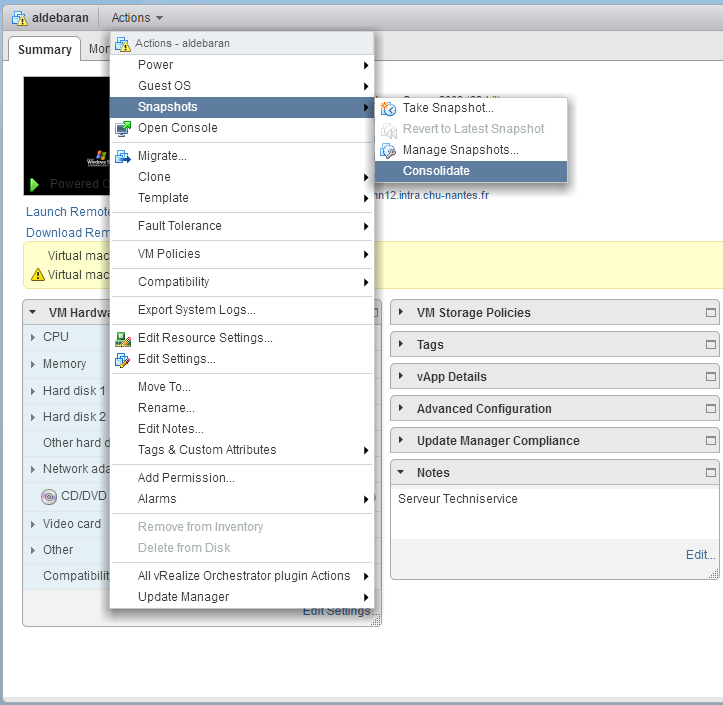Click the CD/DVD drive disc icon

point(49,496)
